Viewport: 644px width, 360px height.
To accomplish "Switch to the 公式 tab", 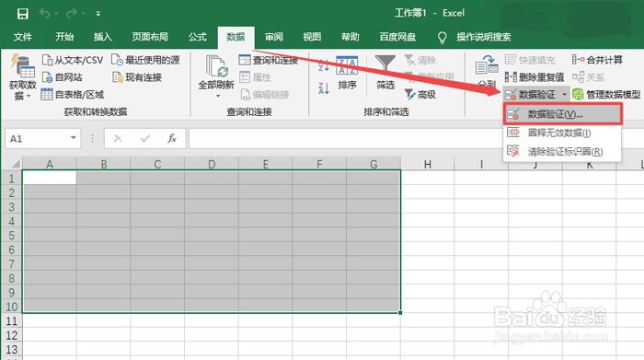I will [197, 37].
